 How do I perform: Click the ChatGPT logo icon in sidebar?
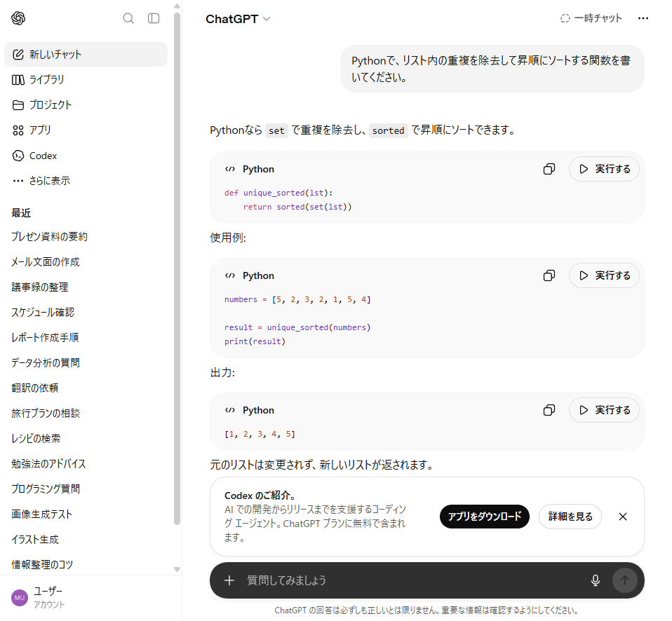coord(18,18)
